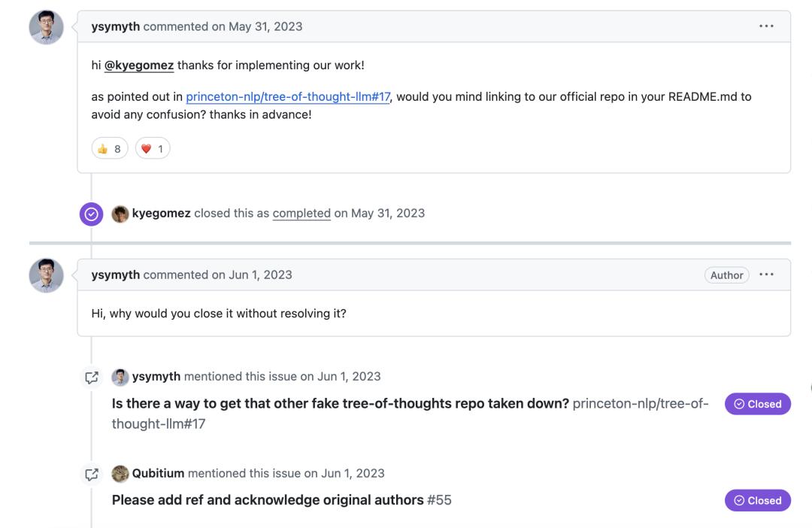812x528 pixels.
Task: Click Qubitium's small avatar
Action: [120, 474]
